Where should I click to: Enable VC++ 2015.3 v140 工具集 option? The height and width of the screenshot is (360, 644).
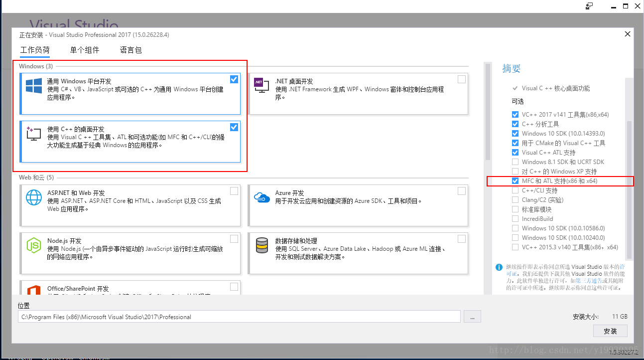click(515, 247)
